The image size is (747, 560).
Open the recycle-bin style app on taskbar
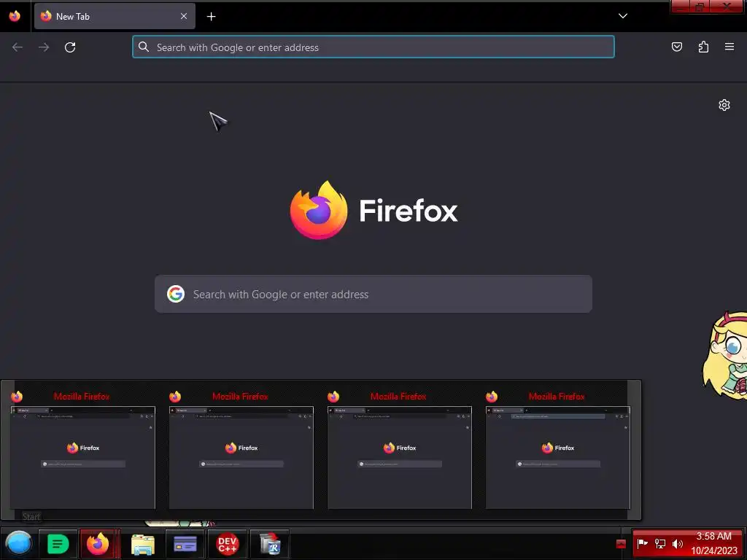(270, 543)
